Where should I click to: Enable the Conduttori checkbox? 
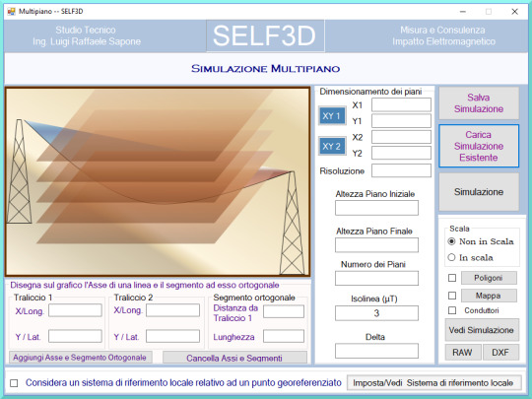click(452, 310)
